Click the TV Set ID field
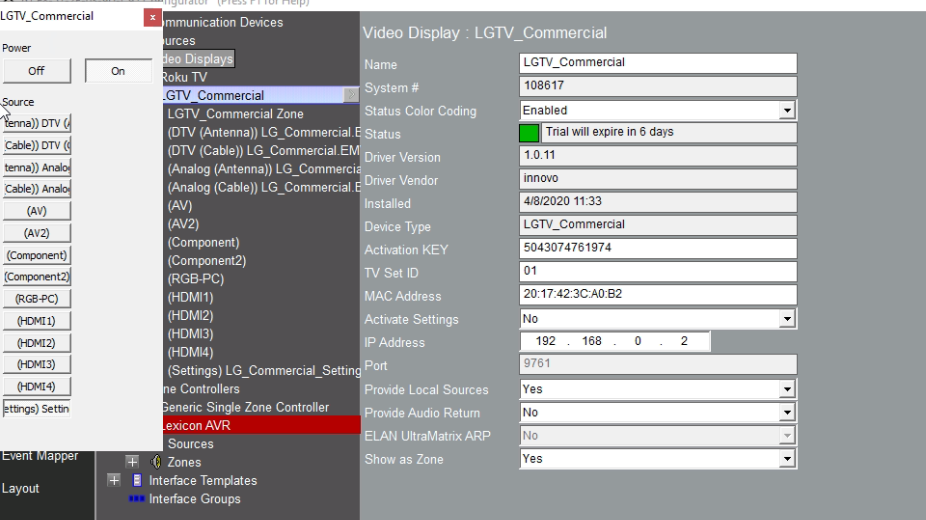The width and height of the screenshot is (926, 520). [x=658, y=271]
